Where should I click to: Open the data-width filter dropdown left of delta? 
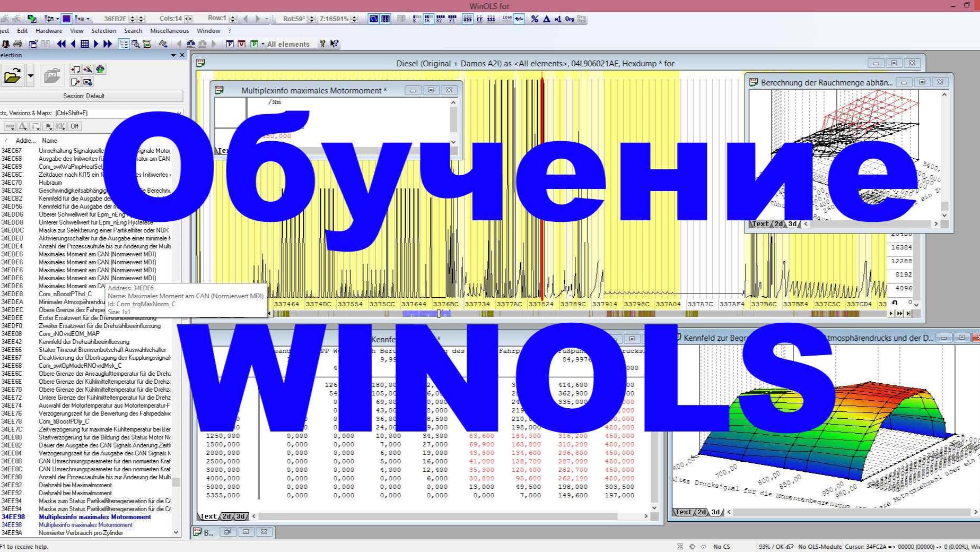click(x=10, y=126)
